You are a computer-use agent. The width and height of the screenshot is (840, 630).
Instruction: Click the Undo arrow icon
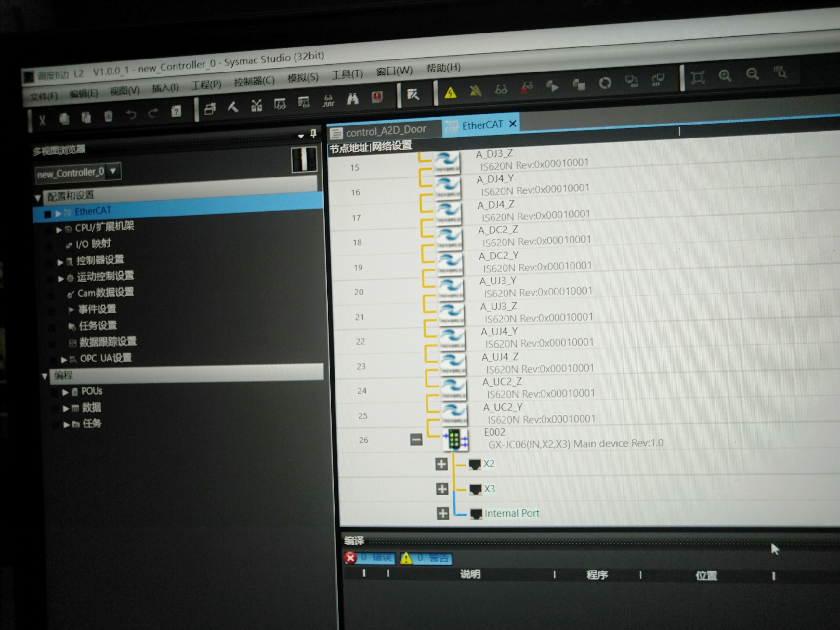tap(131, 115)
